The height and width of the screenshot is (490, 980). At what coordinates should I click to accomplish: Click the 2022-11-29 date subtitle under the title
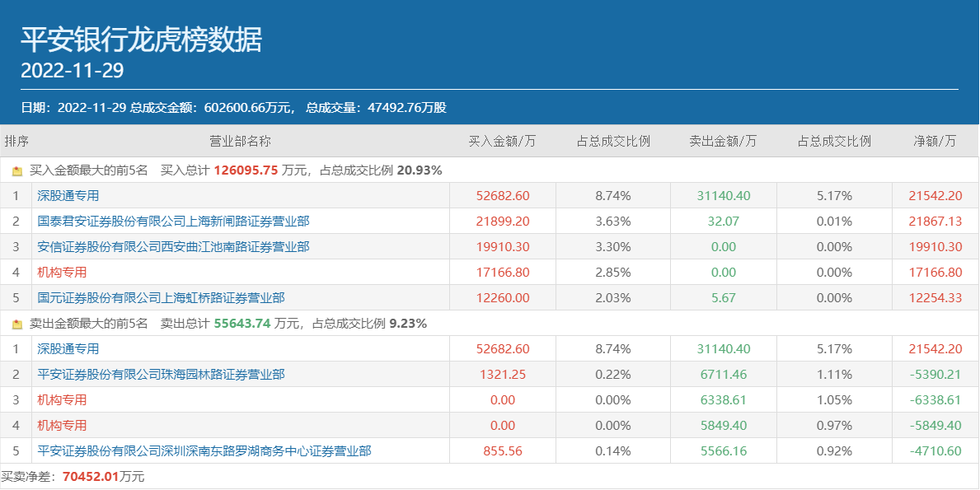[x=73, y=71]
